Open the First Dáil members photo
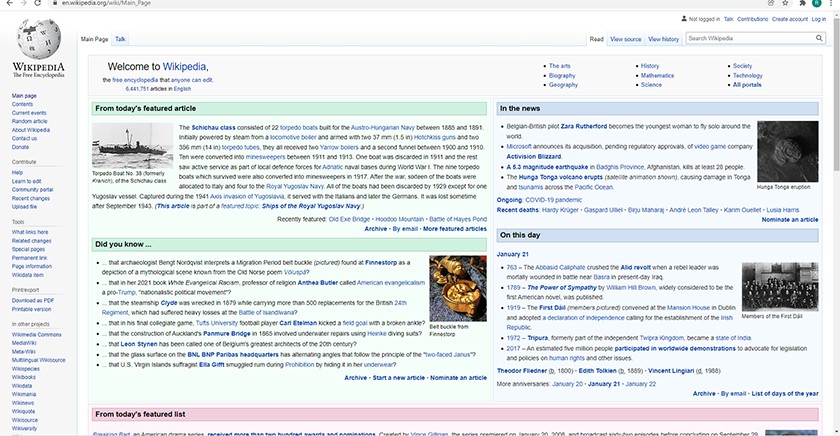This screenshot has width=840, height=436. click(780, 287)
